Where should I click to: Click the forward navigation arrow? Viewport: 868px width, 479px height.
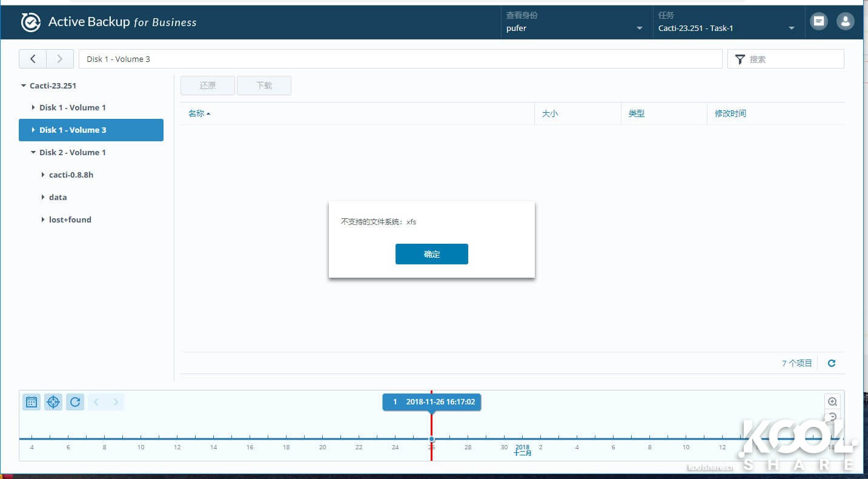[59, 59]
